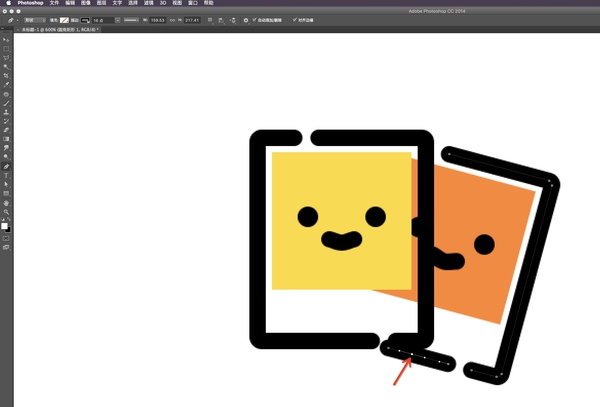This screenshot has width=600, height=407.
Task: Click the shape width W field
Action: click(157, 20)
